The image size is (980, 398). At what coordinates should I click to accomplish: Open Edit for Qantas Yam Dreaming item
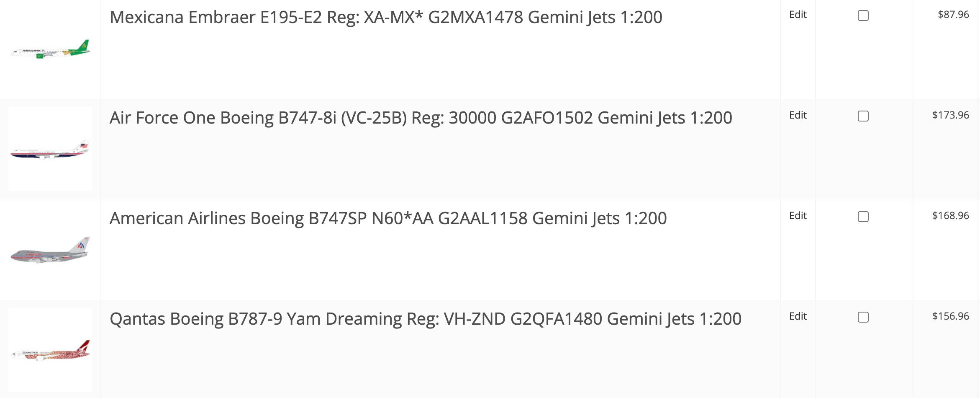(x=798, y=316)
